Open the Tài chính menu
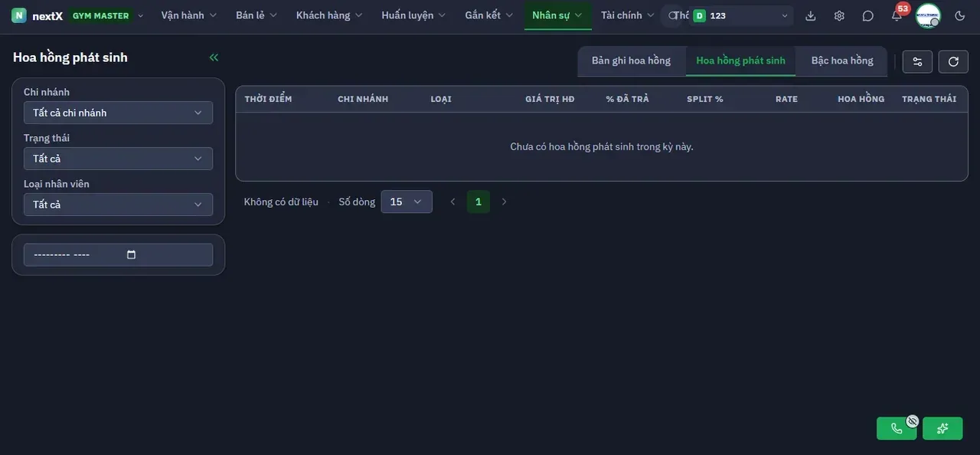 pos(628,15)
